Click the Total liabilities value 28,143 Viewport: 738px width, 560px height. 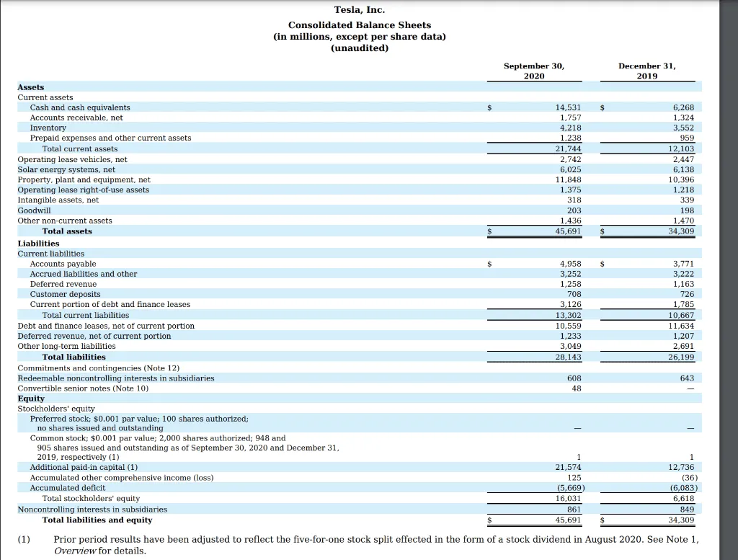pyautogui.click(x=568, y=357)
